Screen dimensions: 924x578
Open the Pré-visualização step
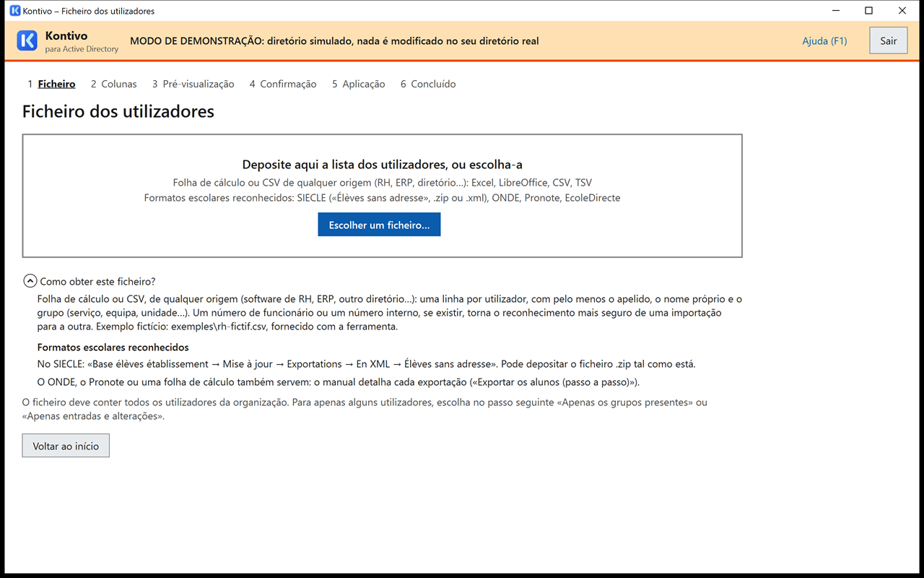coord(193,84)
